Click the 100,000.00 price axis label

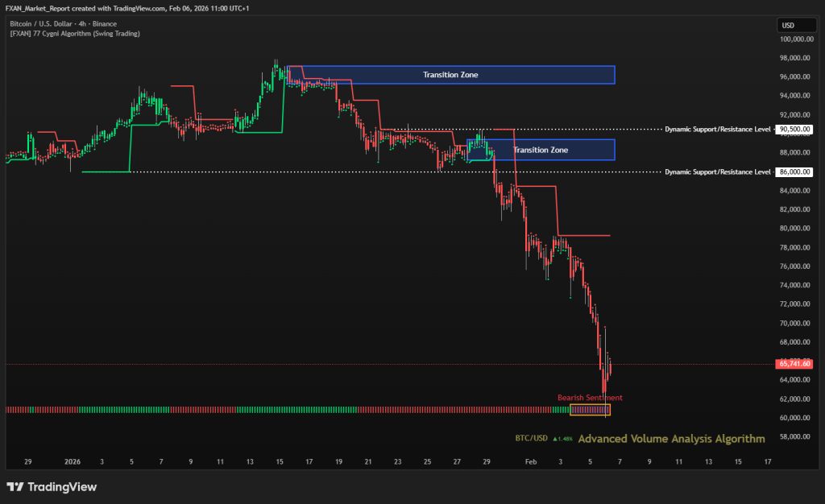tap(794, 39)
